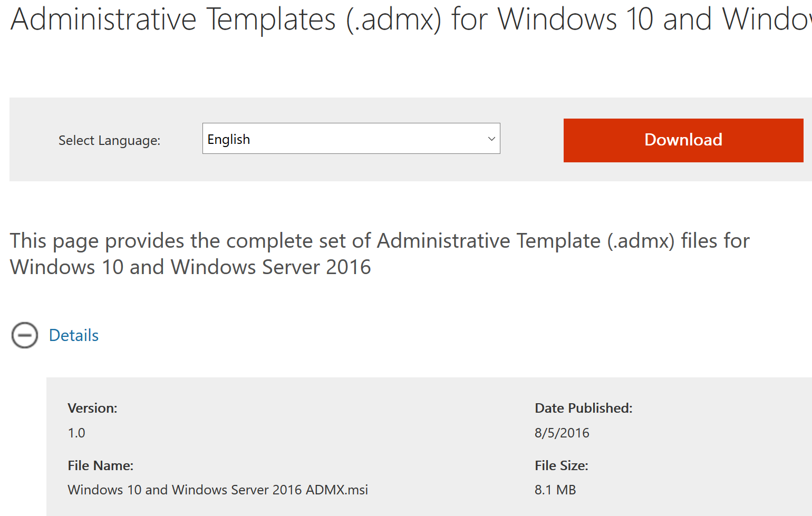Click the chevron arrow in language dropdown

[x=491, y=139]
